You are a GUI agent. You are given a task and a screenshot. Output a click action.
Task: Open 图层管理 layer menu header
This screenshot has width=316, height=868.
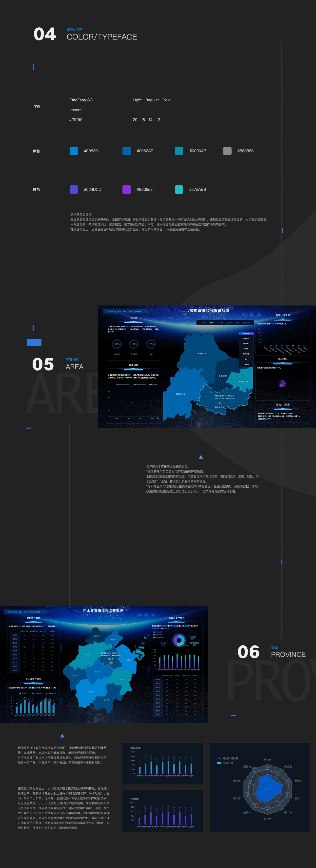coord(246,333)
